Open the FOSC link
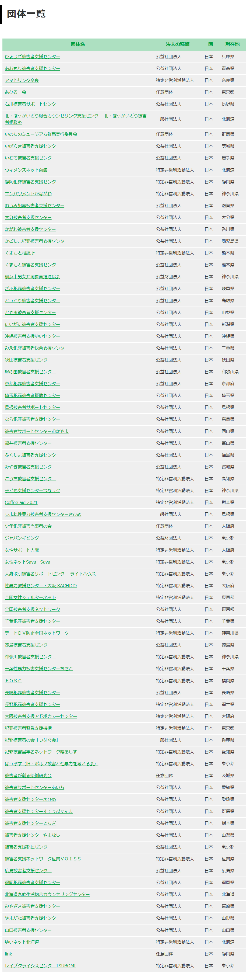The height and width of the screenshot is (980, 247). pyautogui.click(x=13, y=680)
